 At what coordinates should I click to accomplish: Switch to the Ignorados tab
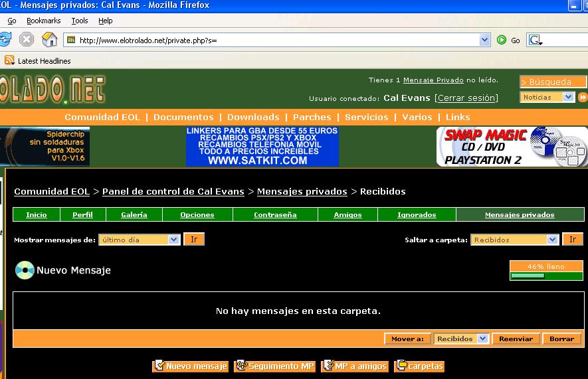tap(417, 214)
